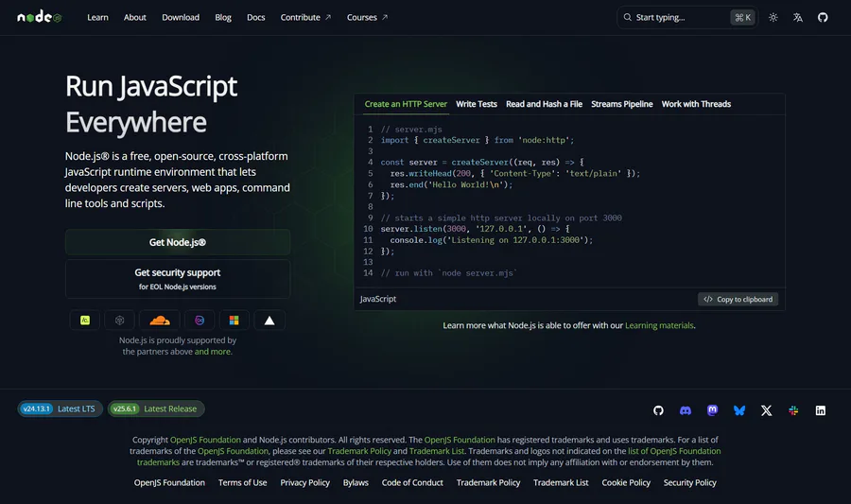The image size is (851, 504).
Task: Switch to 'Read and Hash a File' tab
Action: pyautogui.click(x=544, y=104)
